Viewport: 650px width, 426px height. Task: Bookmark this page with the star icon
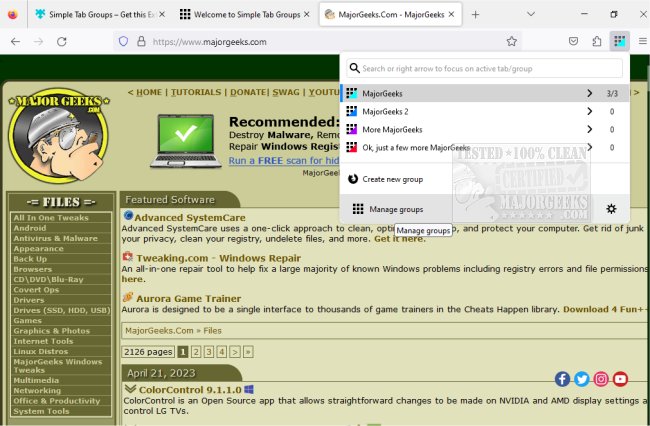(512, 41)
